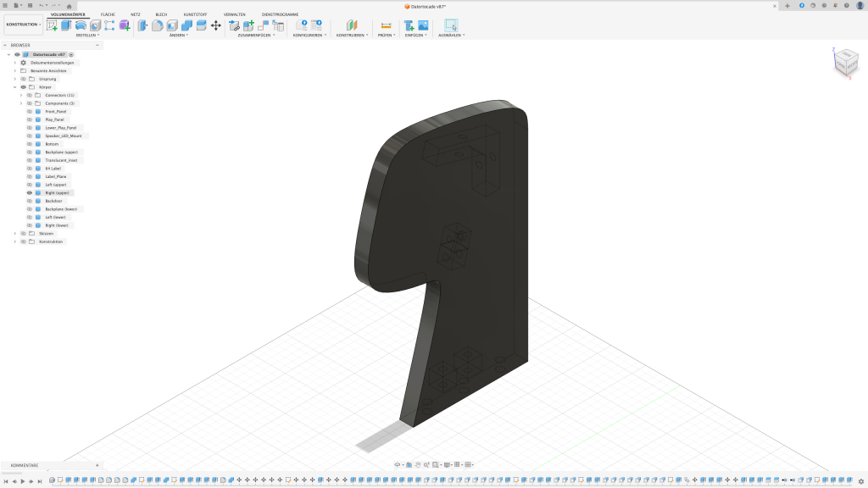The width and height of the screenshot is (868, 488).
Task: Click the Create Sketch tool icon
Action: [53, 25]
